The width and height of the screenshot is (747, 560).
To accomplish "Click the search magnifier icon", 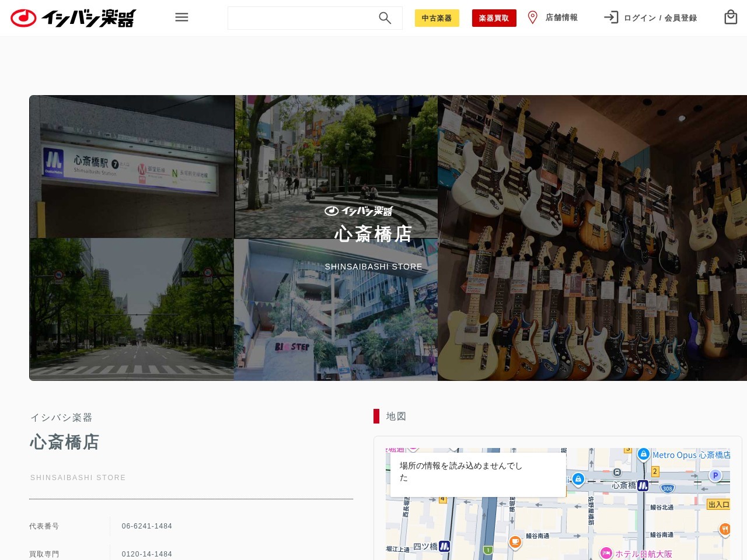I will pos(385,18).
